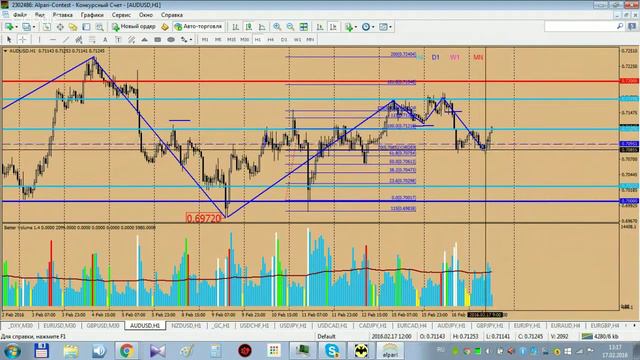
Task: Select the ellipse shape tool
Action: pyautogui.click(x=171, y=40)
